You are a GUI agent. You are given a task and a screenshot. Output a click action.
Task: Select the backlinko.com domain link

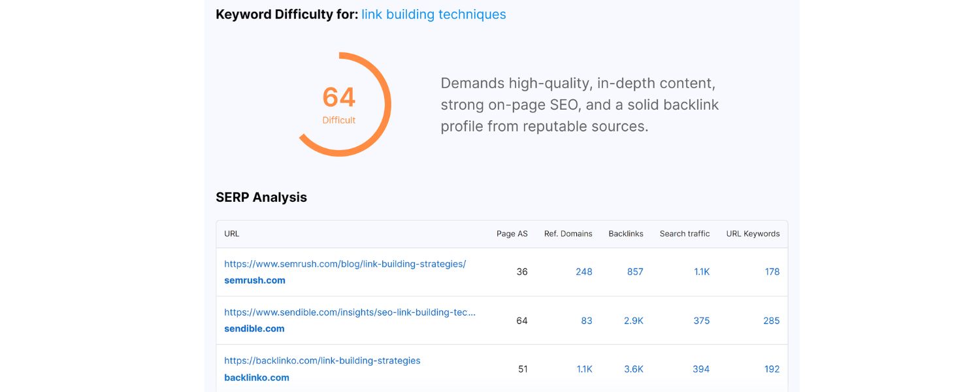click(x=257, y=377)
